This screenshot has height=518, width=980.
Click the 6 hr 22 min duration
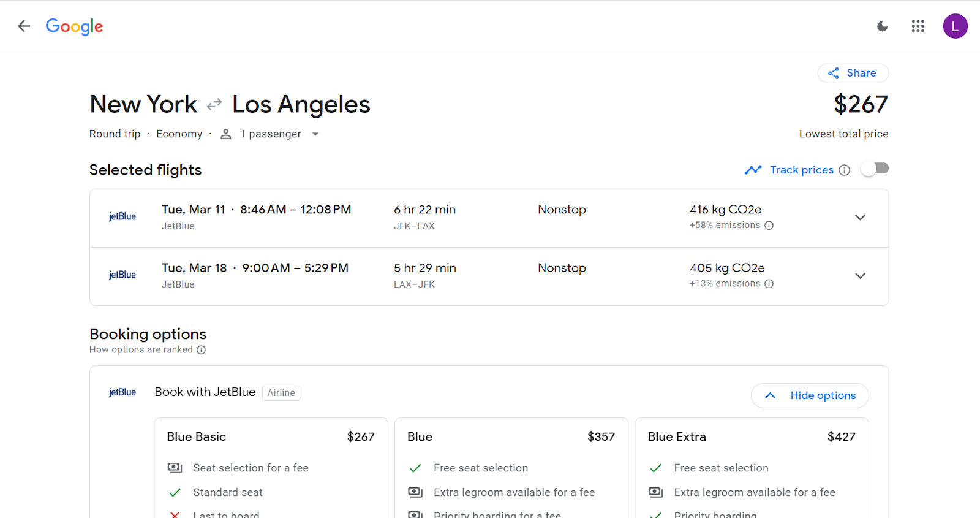[425, 210]
